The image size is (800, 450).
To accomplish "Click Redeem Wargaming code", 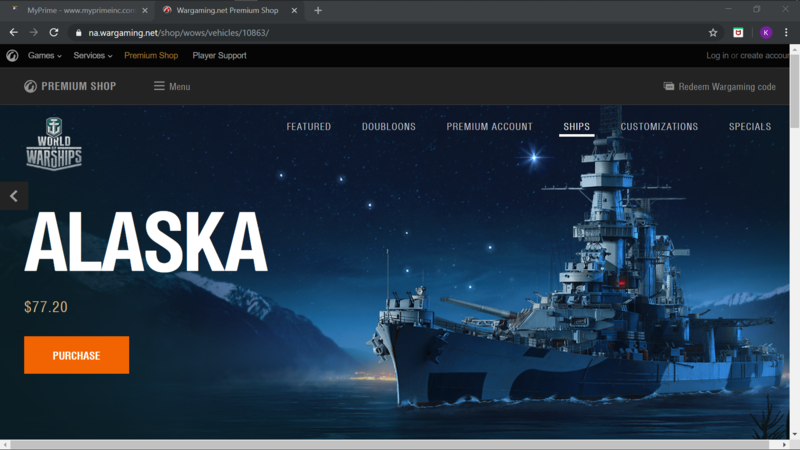I will 720,86.
